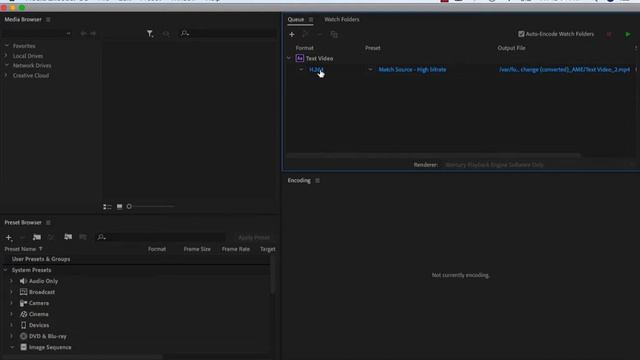Image resolution: width=640 pixels, height=360 pixels.
Task: Sort by the Preset Name column header
Action: [x=20, y=249]
